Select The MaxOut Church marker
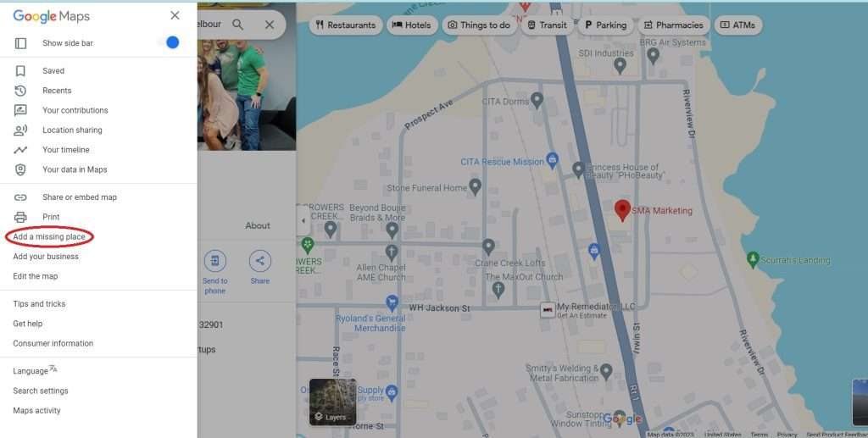Image resolution: width=868 pixels, height=438 pixels. tap(498, 290)
